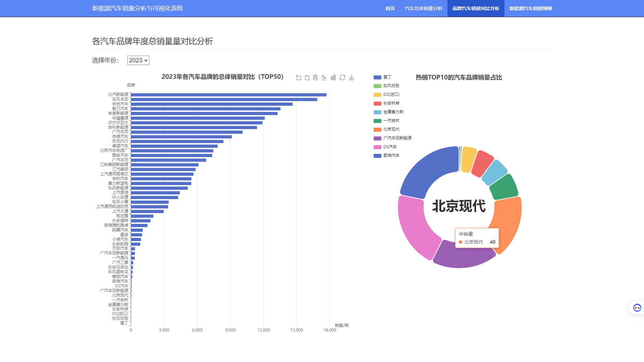Click the 首页 navigation link

pos(390,8)
